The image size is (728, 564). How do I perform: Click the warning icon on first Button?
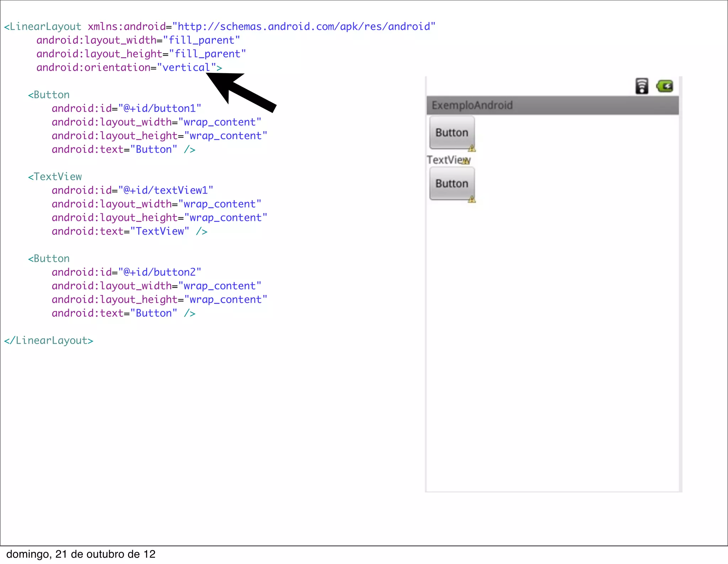pyautogui.click(x=472, y=148)
